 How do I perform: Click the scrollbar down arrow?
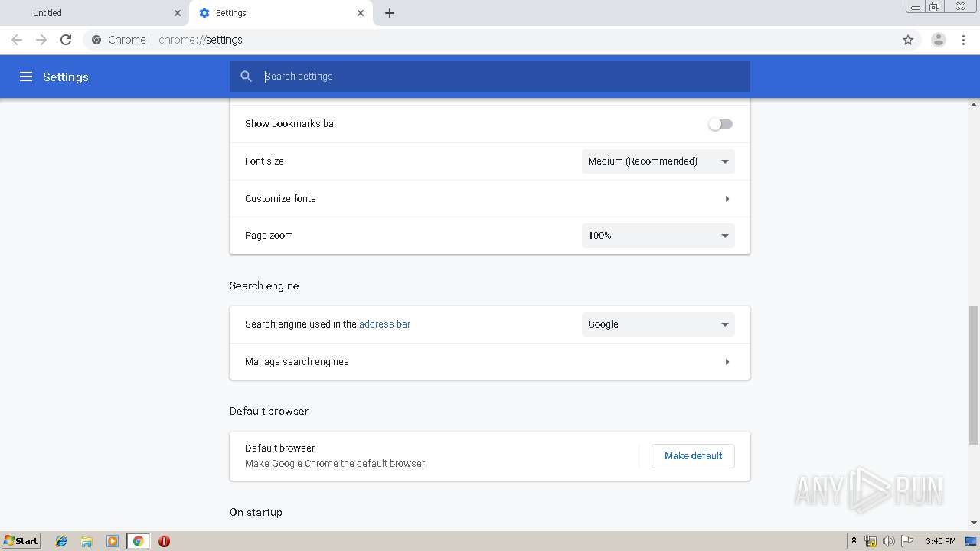[974, 523]
